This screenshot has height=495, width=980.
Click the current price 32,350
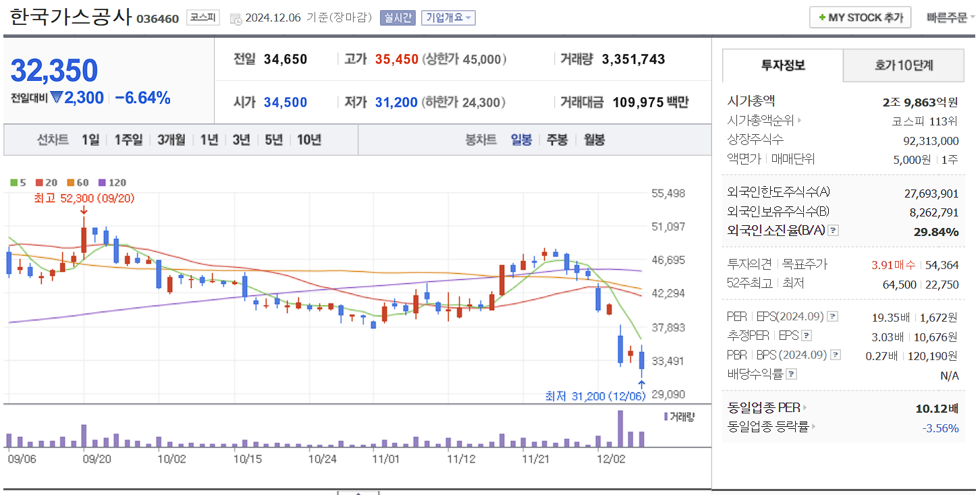pos(55,70)
